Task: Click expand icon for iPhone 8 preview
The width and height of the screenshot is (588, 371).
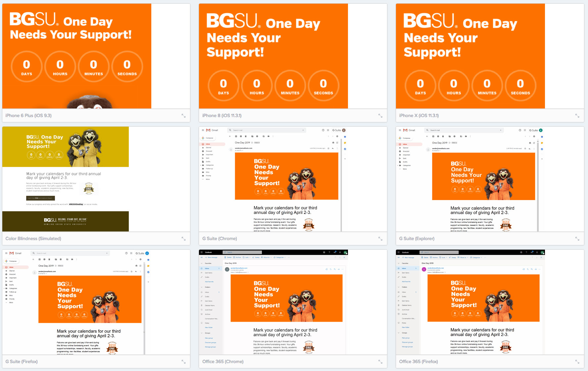Action: click(x=380, y=116)
